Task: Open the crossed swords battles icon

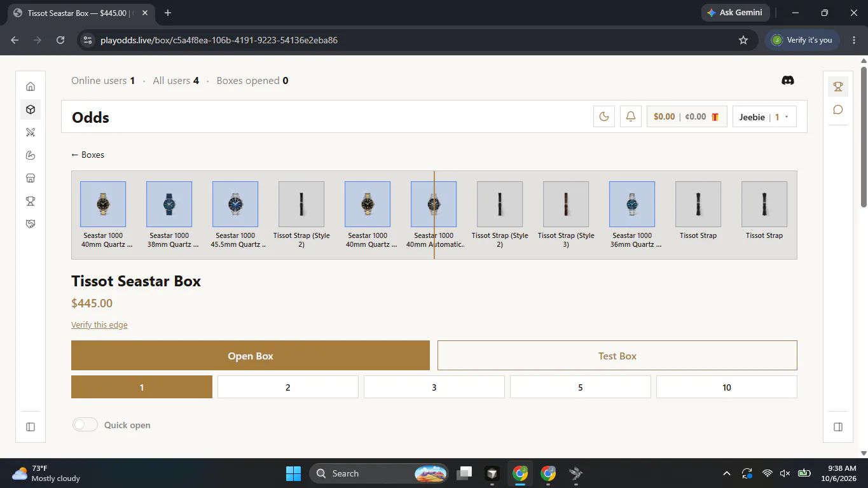Action: coord(31,132)
